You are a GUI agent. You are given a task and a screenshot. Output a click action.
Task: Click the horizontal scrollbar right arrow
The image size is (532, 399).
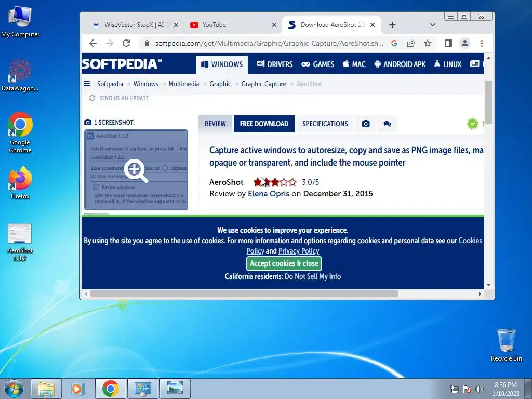tap(480, 294)
